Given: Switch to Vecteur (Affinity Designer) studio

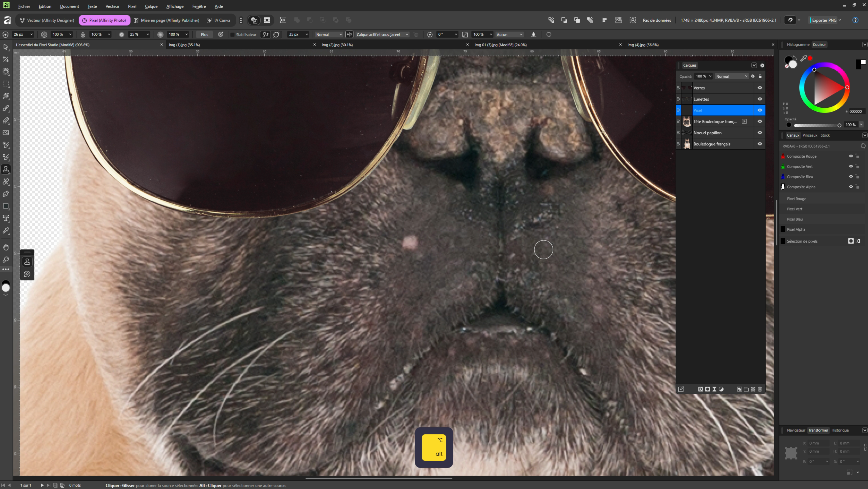Looking at the screenshot, I should 47,20.
